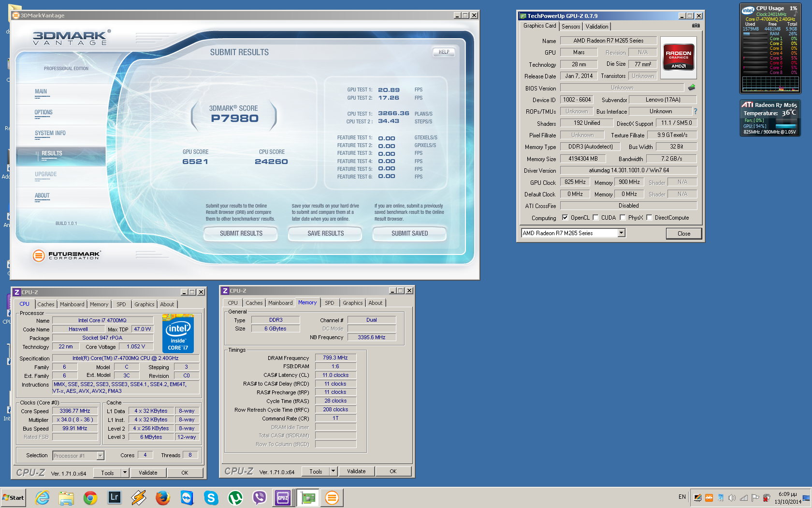Toggle the PhysX checkbox

click(623, 218)
